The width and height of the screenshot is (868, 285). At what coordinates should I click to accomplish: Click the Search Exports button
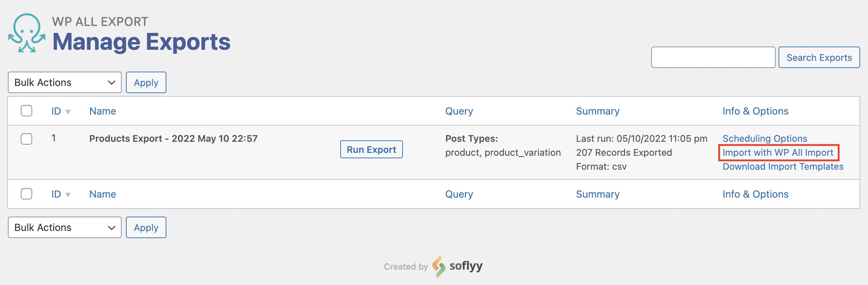point(819,57)
